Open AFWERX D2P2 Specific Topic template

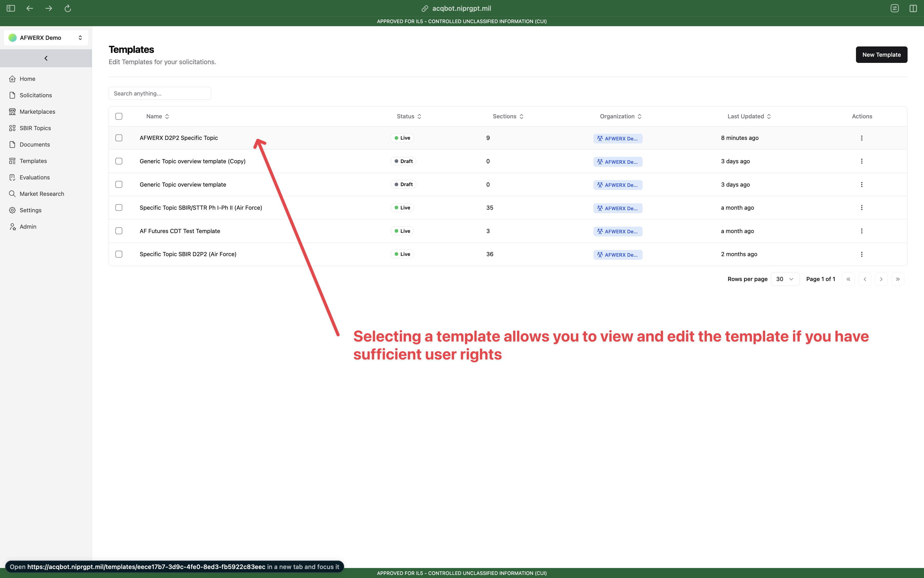click(179, 138)
